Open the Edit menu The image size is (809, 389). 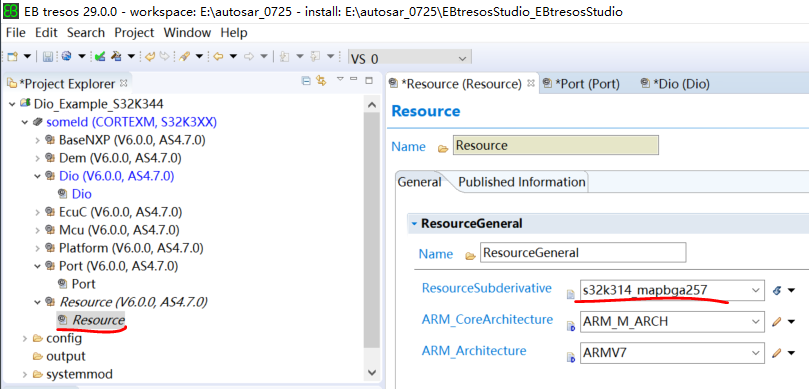pos(46,33)
